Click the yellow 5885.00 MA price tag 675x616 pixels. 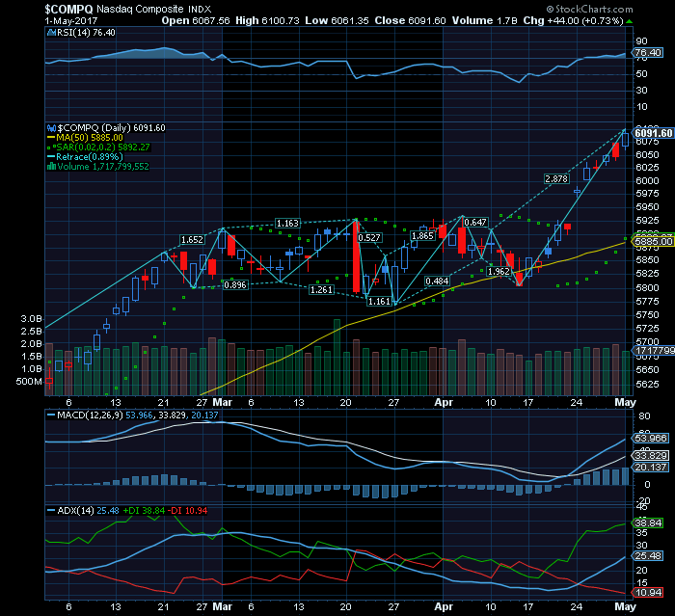point(653,242)
